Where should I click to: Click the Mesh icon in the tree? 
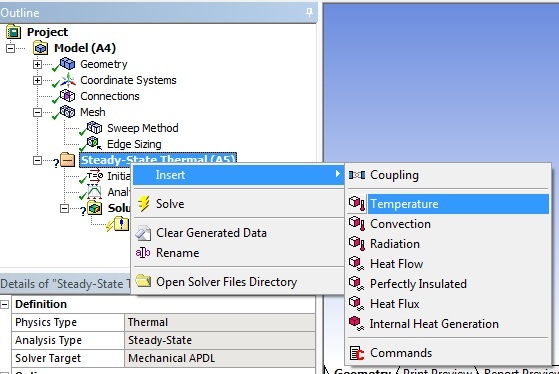pyautogui.click(x=67, y=112)
